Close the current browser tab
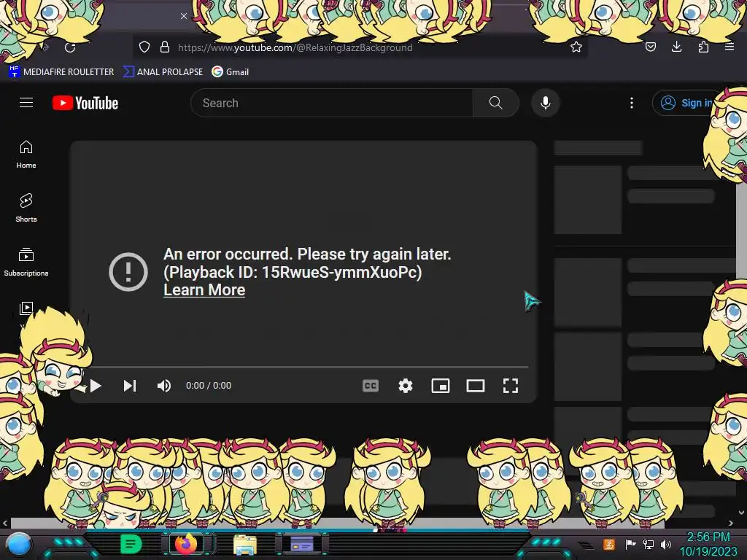The image size is (747, 560). pyautogui.click(x=183, y=16)
